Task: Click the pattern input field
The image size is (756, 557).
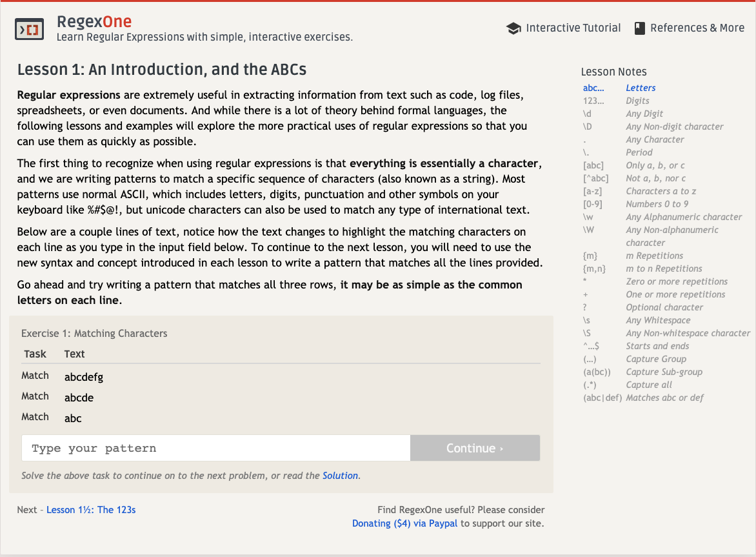Action: click(x=216, y=448)
